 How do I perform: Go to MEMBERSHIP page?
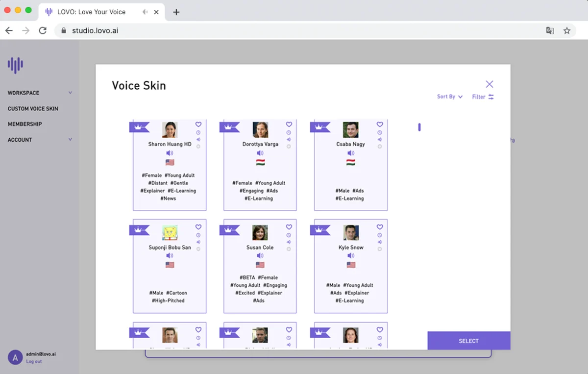25,124
